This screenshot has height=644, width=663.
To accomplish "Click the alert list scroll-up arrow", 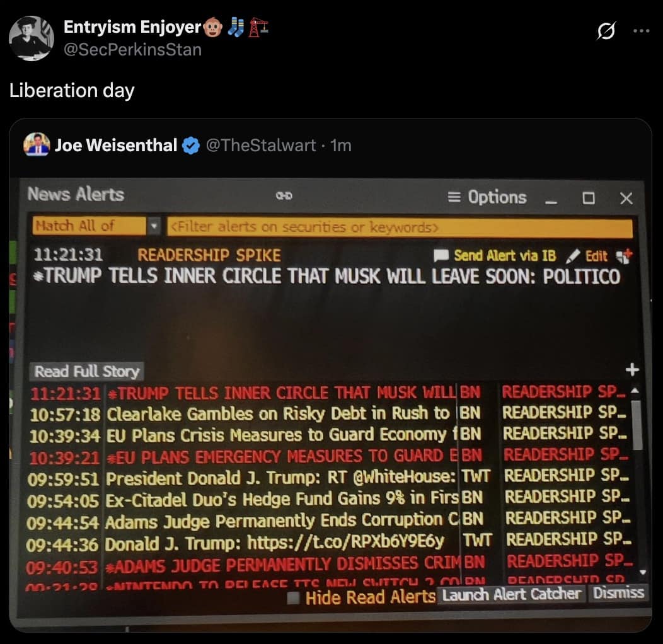I will (x=635, y=391).
